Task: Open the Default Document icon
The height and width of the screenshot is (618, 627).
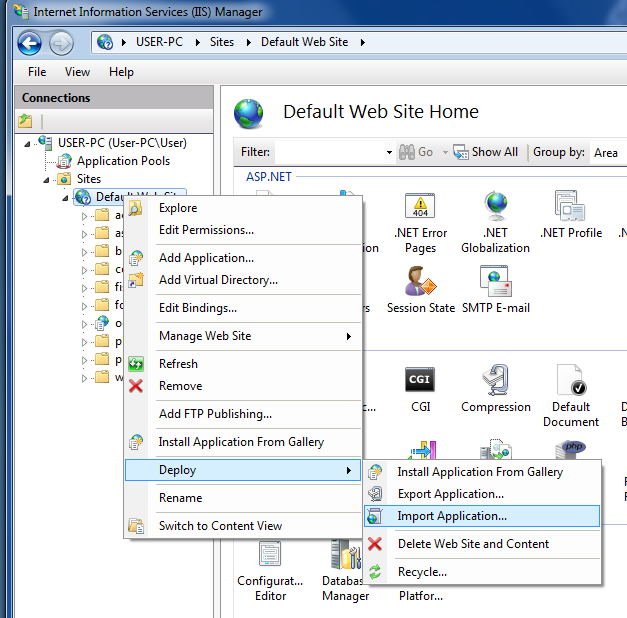Action: click(570, 381)
